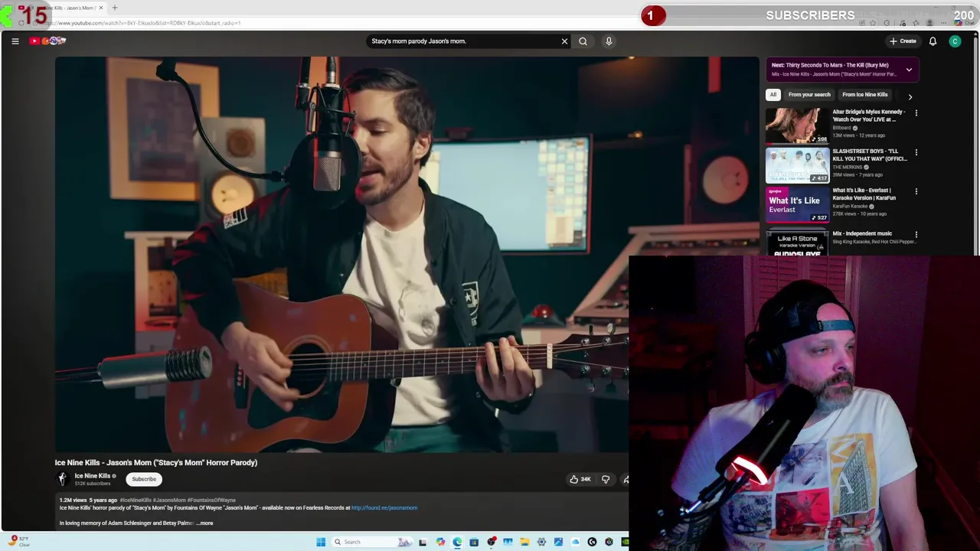Open the account avatar menu
Image resolution: width=980 pixels, height=551 pixels.
[955, 41]
